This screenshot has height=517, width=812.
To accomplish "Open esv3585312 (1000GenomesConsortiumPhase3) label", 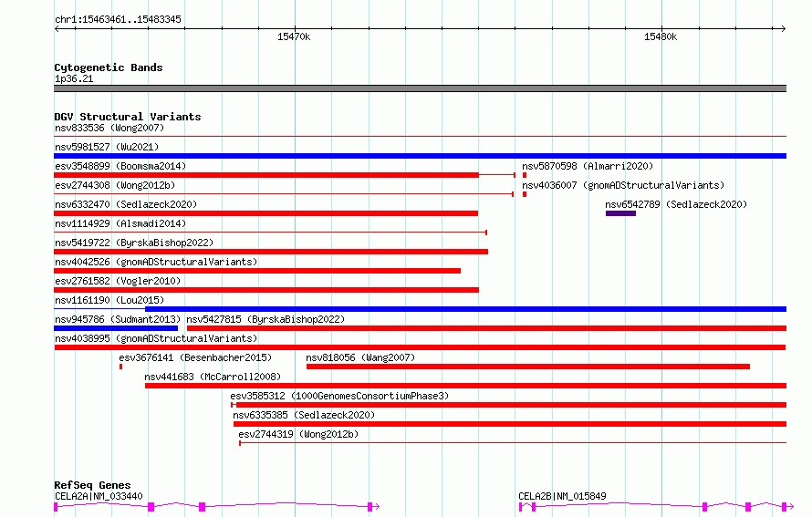I will point(339,396).
